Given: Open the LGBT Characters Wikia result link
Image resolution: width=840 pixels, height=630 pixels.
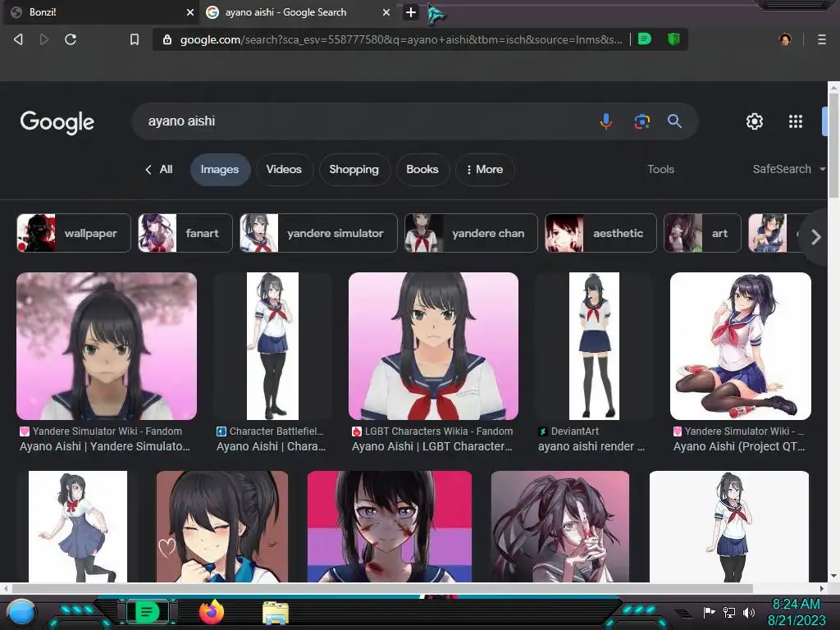Looking at the screenshot, I should coord(432,440).
